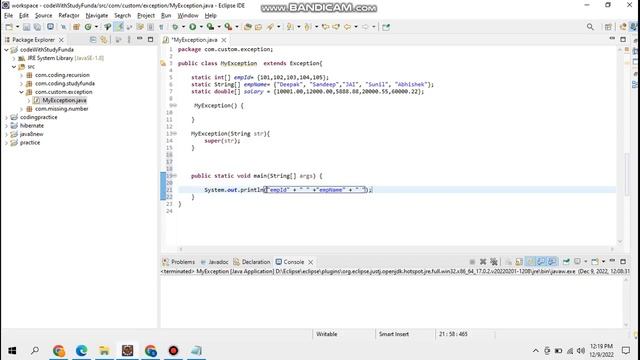Viewport: 640px width, 360px height.
Task: Click the Terminate square icon in Console
Action: point(472,262)
